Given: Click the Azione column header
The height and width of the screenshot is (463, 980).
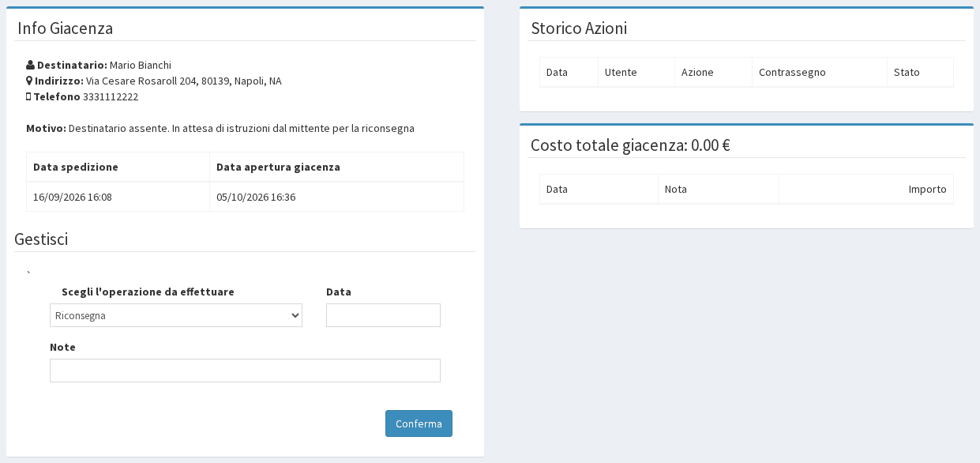Looking at the screenshot, I should (x=714, y=72).
